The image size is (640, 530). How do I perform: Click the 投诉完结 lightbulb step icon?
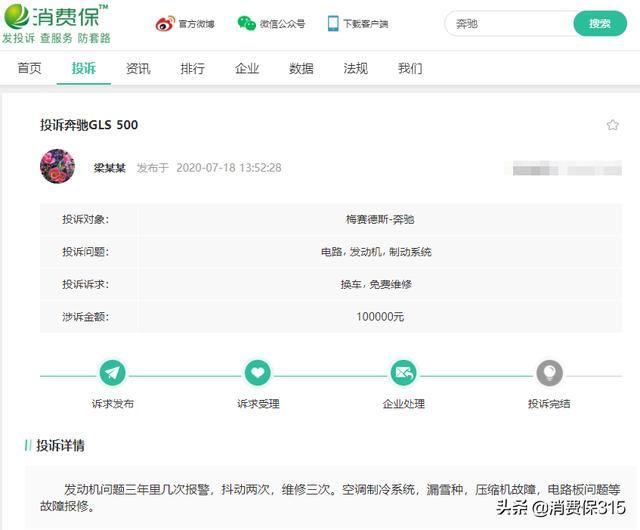click(549, 372)
